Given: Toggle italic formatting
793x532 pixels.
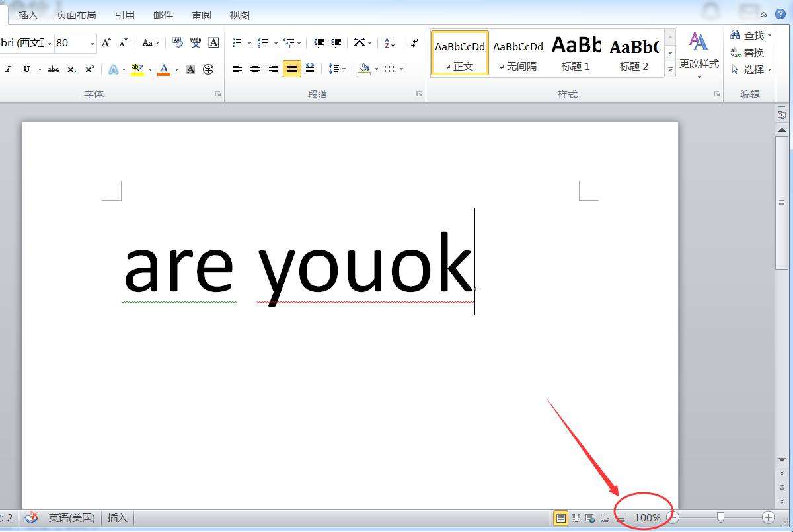Looking at the screenshot, I should (9, 69).
